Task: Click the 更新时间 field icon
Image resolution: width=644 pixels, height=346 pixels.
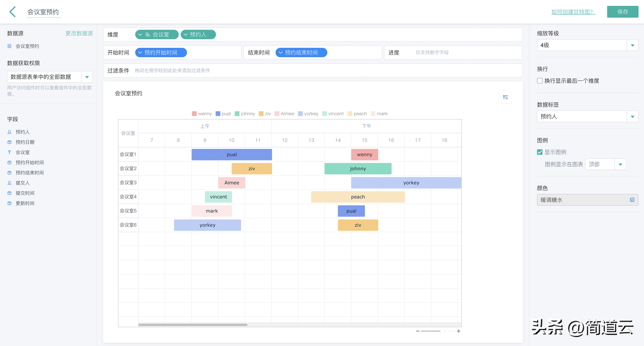Action: [x=10, y=203]
